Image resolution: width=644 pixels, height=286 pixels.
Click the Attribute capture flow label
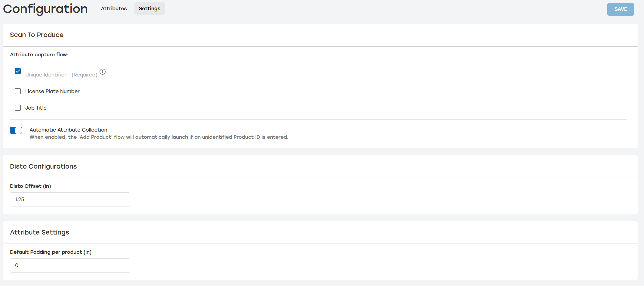[x=39, y=54]
